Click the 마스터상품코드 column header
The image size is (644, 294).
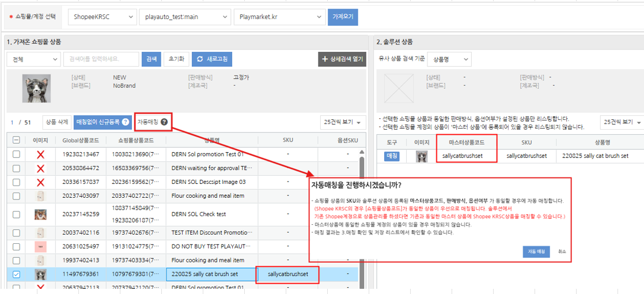click(467, 142)
